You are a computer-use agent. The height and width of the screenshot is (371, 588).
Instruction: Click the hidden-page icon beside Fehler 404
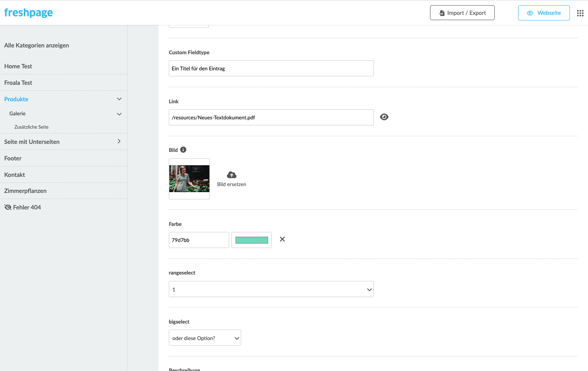tap(8, 207)
